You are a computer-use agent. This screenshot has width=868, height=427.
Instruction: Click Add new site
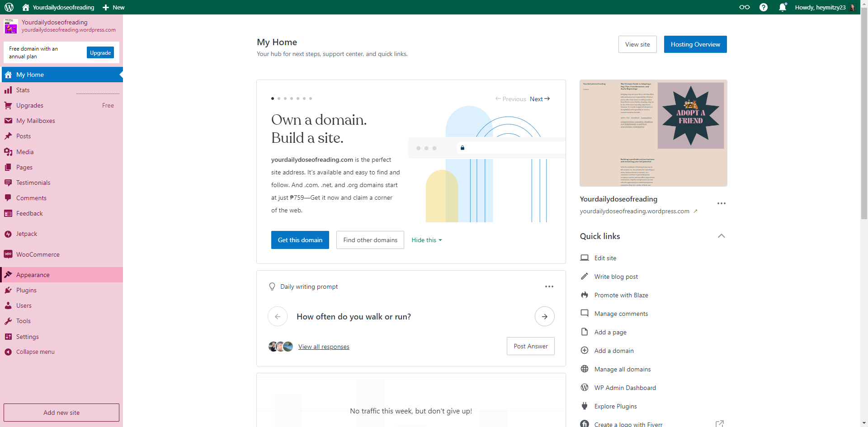[x=61, y=413]
